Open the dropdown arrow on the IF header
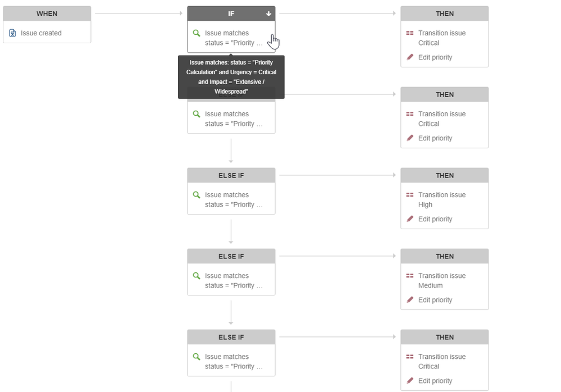This screenshot has height=392, width=561. tap(268, 13)
